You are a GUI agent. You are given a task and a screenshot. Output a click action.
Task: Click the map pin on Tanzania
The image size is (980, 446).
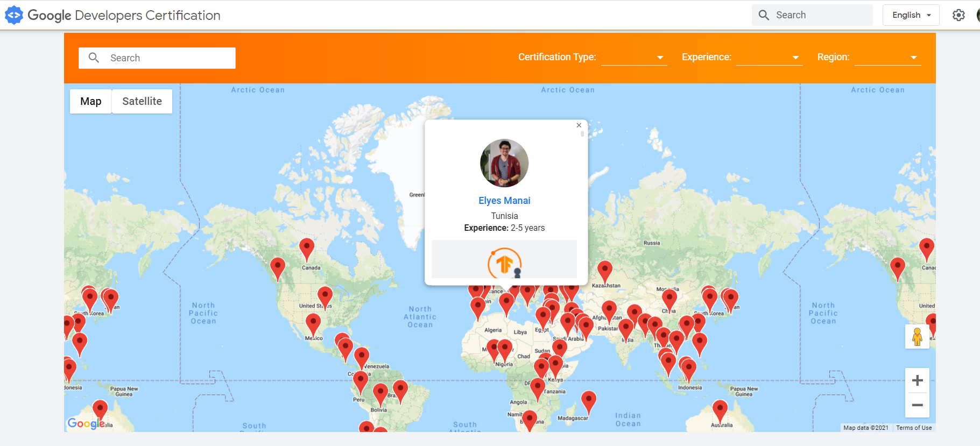click(x=538, y=390)
